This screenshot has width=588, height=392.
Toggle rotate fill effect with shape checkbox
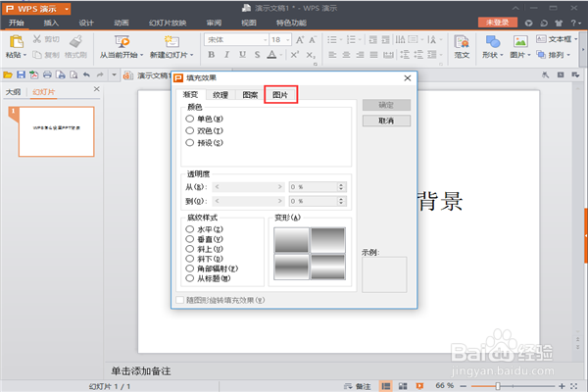tap(180, 300)
